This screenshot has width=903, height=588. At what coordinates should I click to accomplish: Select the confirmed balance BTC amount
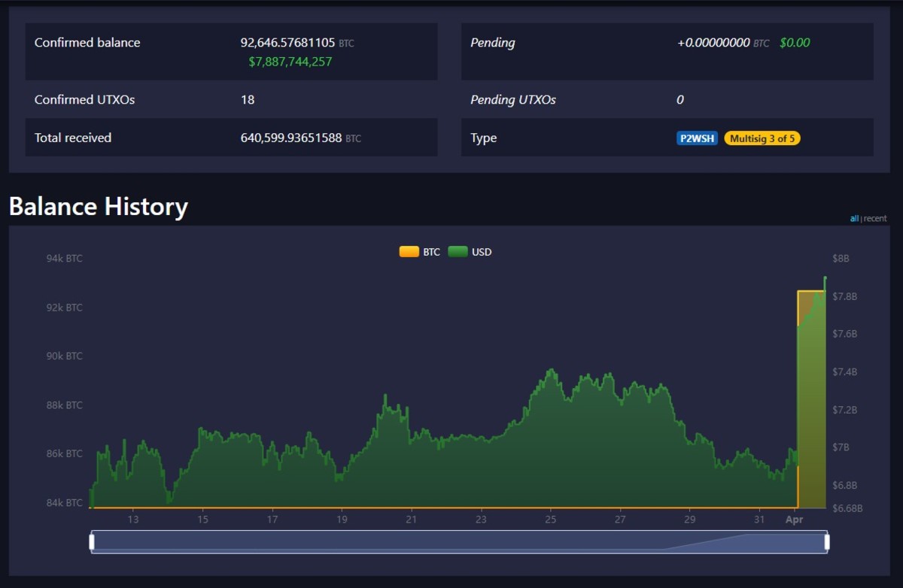[x=287, y=43]
